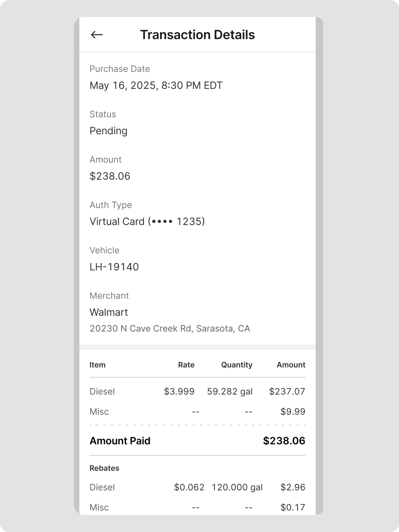Click the Pending status value

[108, 131]
